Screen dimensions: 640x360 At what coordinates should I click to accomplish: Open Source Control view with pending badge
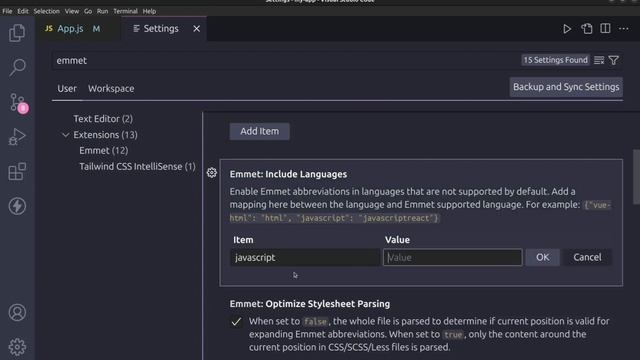[18, 102]
